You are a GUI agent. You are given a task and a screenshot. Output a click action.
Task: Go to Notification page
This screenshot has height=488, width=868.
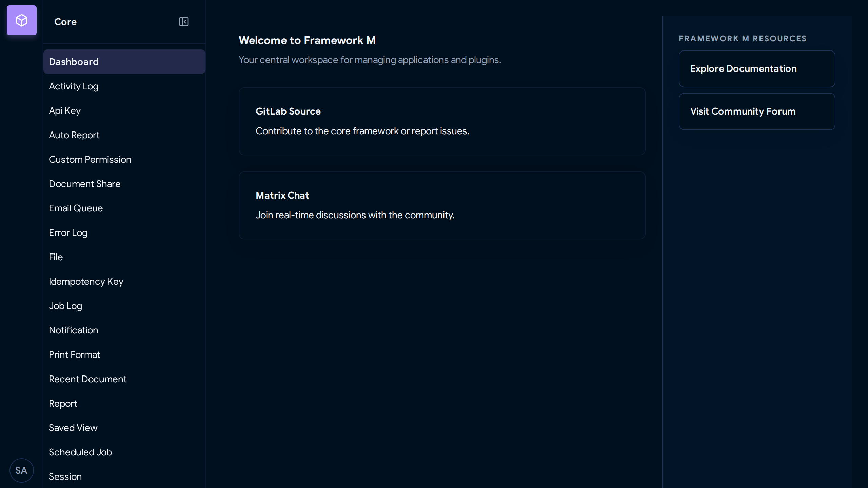pyautogui.click(x=124, y=330)
